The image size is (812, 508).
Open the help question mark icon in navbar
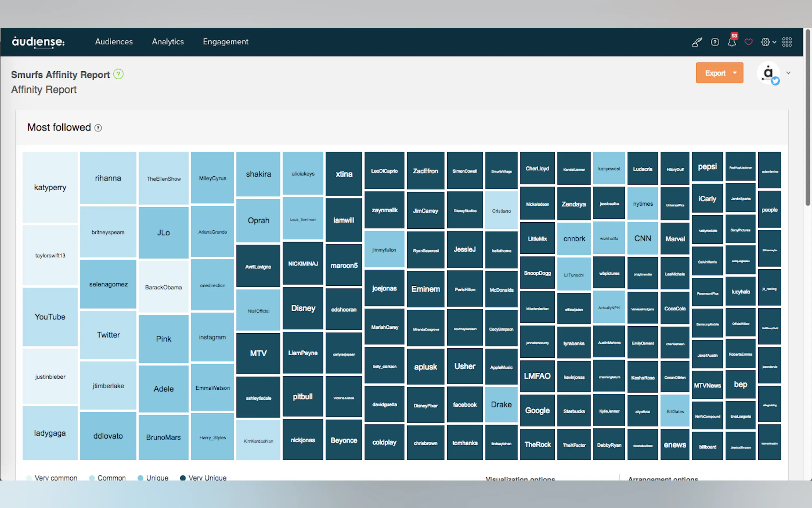pos(714,42)
